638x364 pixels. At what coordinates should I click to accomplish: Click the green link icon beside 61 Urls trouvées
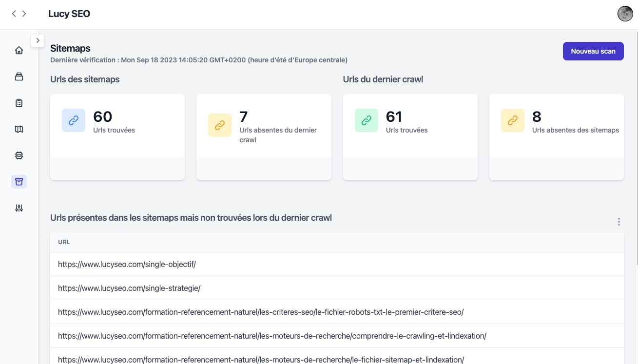coord(367,120)
